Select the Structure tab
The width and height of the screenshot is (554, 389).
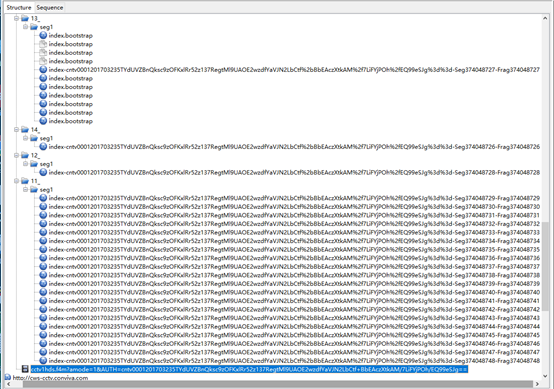point(19,7)
